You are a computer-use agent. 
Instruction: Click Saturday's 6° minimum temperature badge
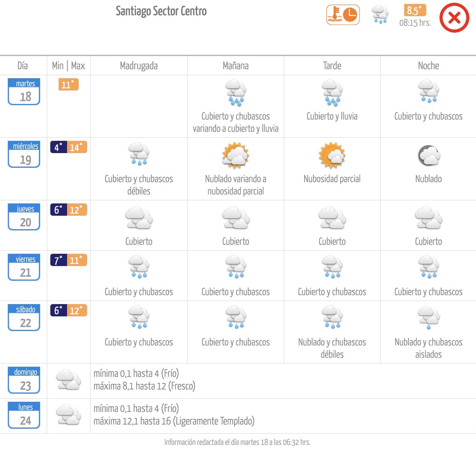coord(59,310)
